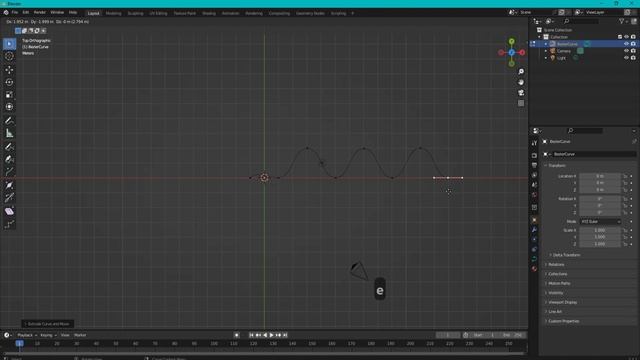Open the Edit menu
This screenshot has width=640, height=360.
(x=26, y=13)
